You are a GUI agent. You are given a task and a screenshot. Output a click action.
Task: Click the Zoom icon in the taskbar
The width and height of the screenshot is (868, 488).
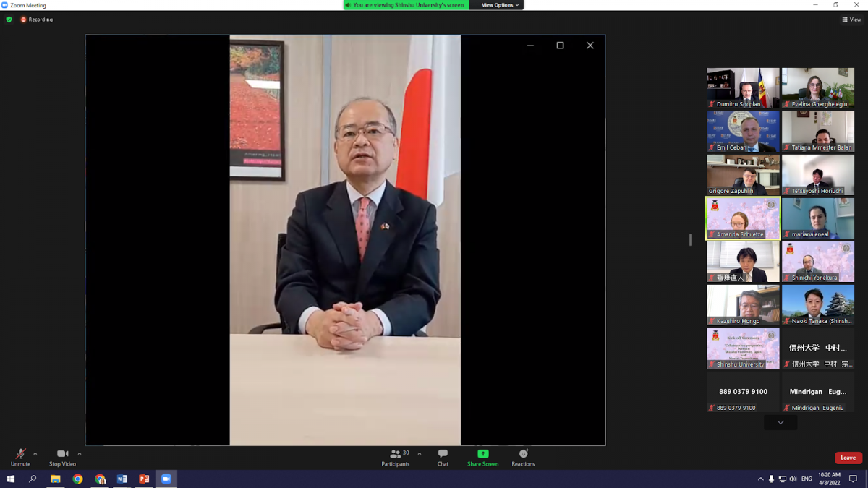(166, 479)
